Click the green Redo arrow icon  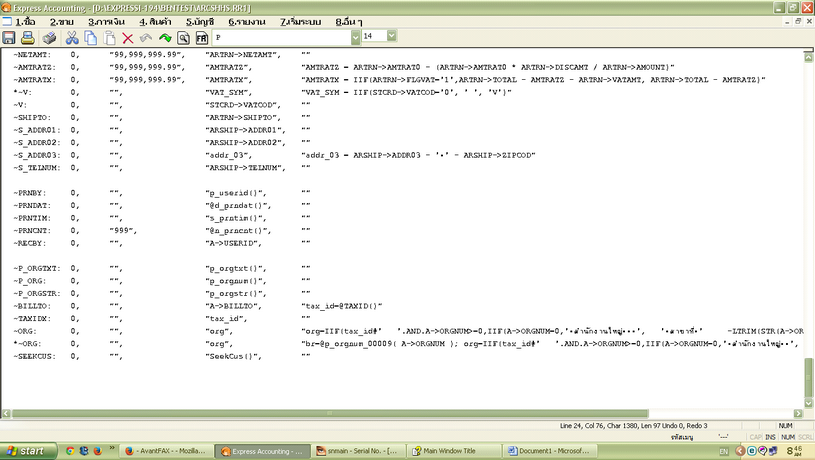[x=165, y=37]
